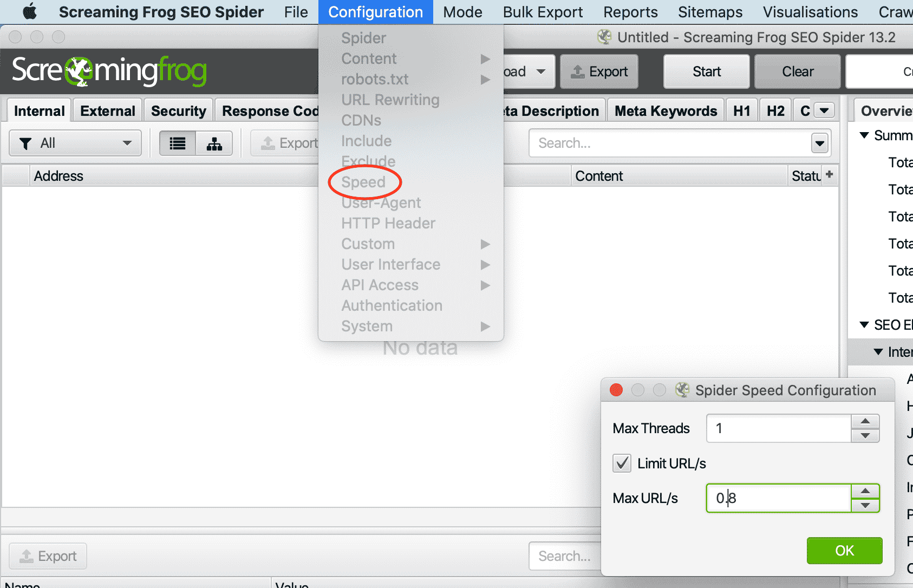Decrease Max URL/s with down arrow
The image size is (913, 588).
point(865,505)
